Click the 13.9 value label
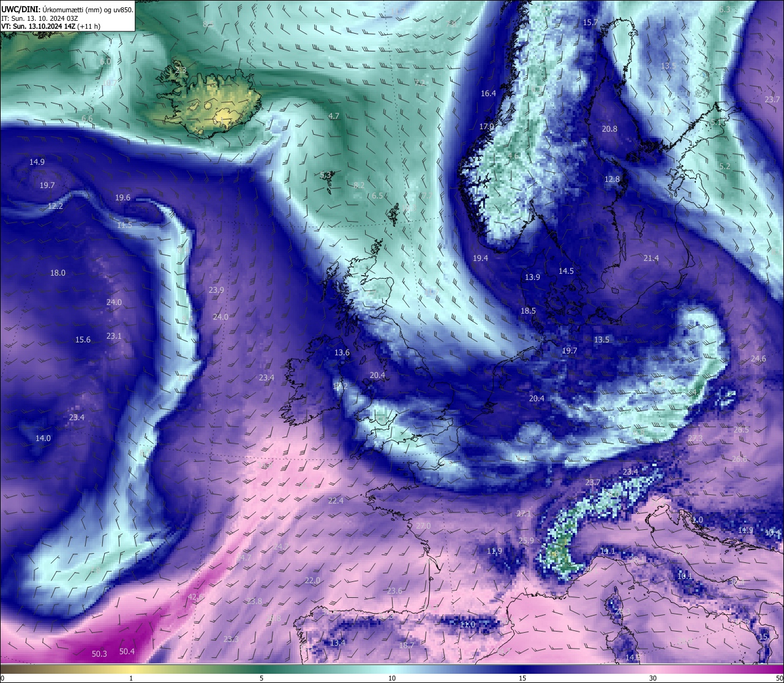This screenshot has width=784, height=683. coord(532,277)
